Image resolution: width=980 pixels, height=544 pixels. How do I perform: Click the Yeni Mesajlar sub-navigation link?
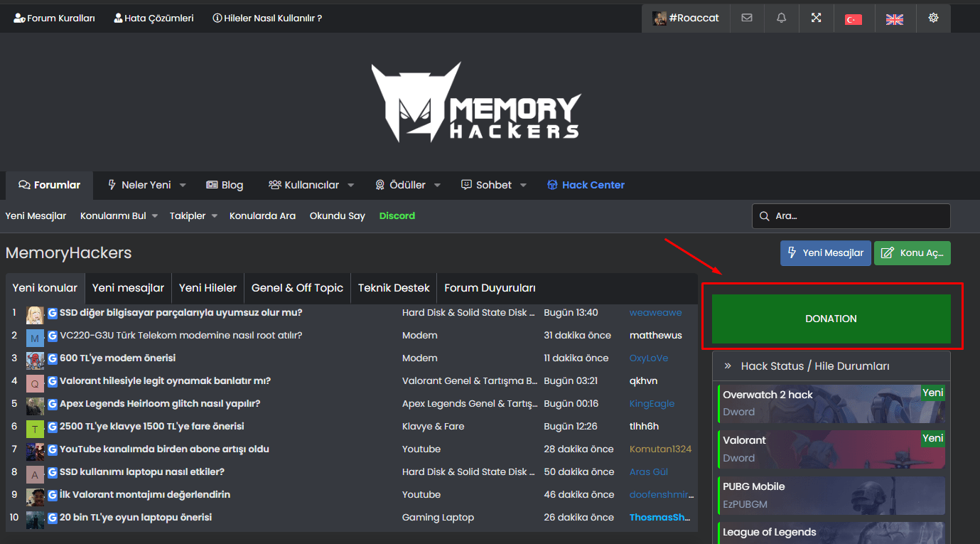click(36, 216)
